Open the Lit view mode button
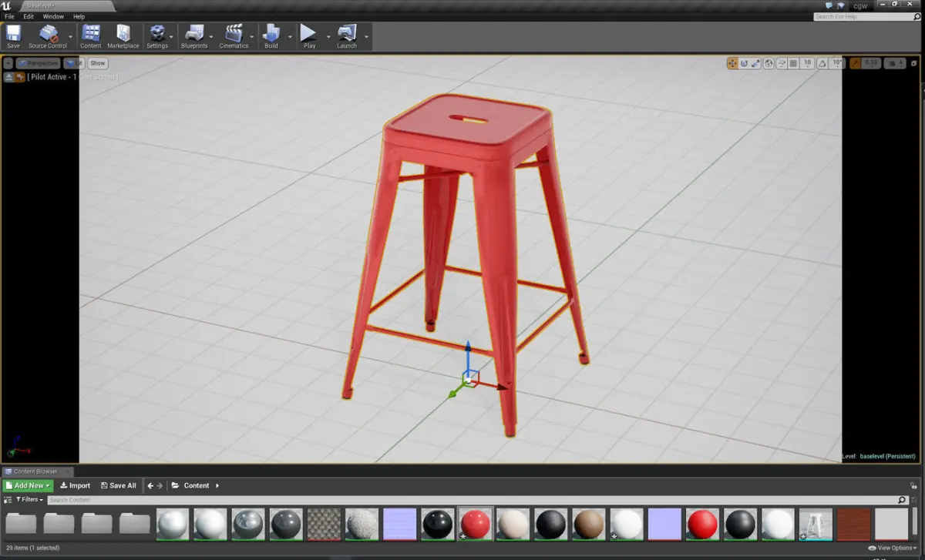This screenshot has height=560, width=925. click(75, 63)
